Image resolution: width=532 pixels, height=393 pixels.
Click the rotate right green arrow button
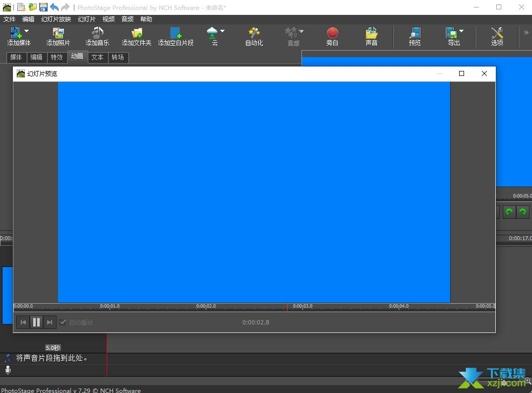pos(523,212)
